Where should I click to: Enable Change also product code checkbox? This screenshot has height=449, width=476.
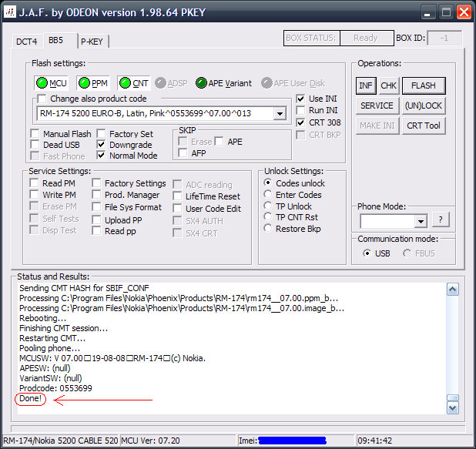(42, 99)
